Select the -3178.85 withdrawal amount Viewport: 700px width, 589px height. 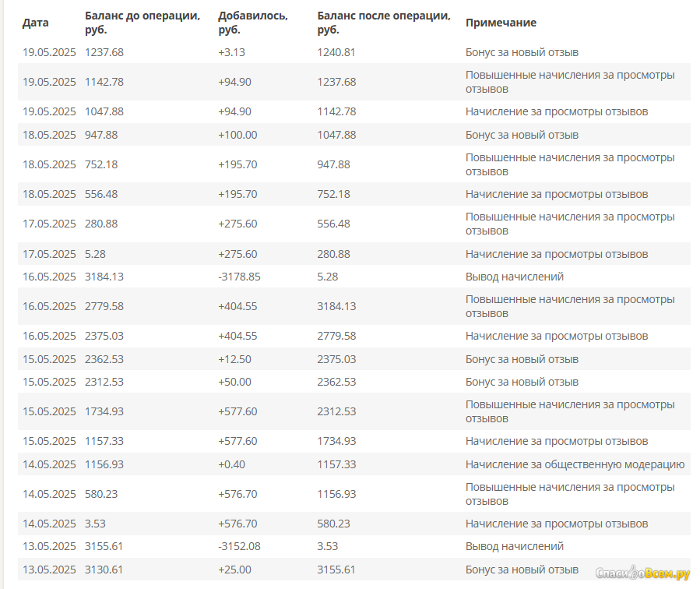tap(239, 277)
